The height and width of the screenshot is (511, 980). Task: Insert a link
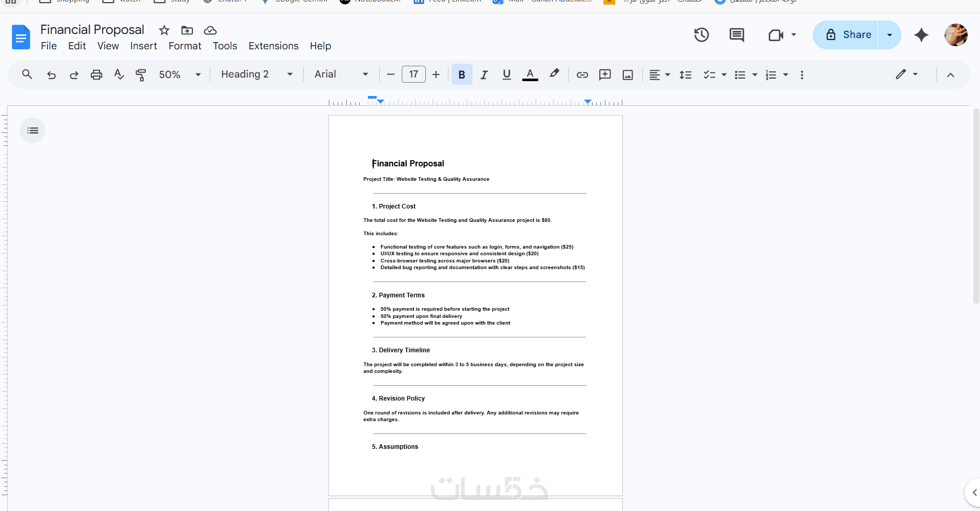(x=582, y=74)
